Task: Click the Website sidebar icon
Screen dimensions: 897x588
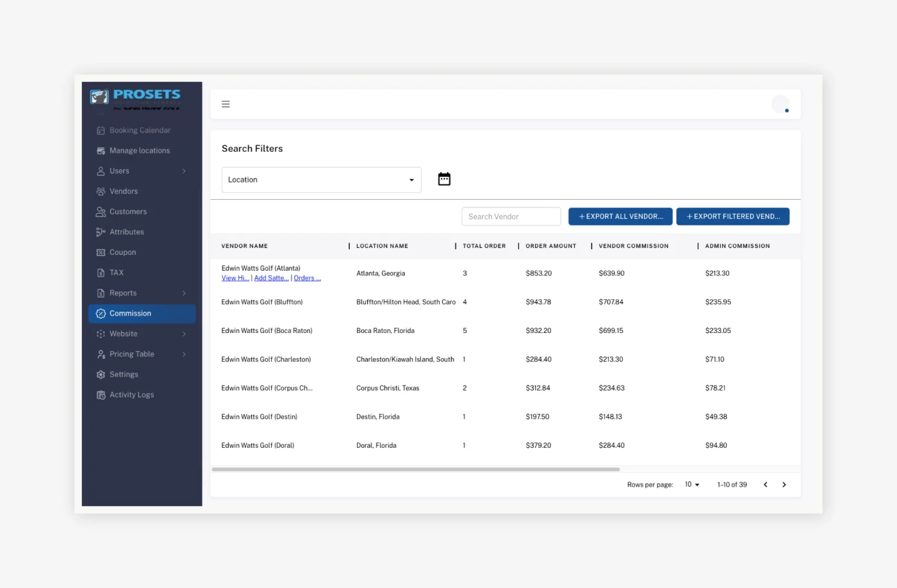Action: point(101,334)
